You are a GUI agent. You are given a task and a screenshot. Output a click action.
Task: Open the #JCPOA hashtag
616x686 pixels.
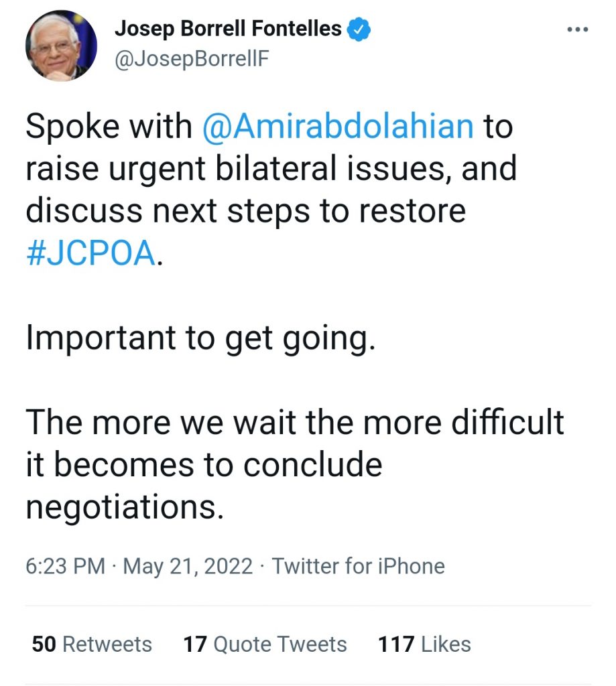click(x=91, y=255)
